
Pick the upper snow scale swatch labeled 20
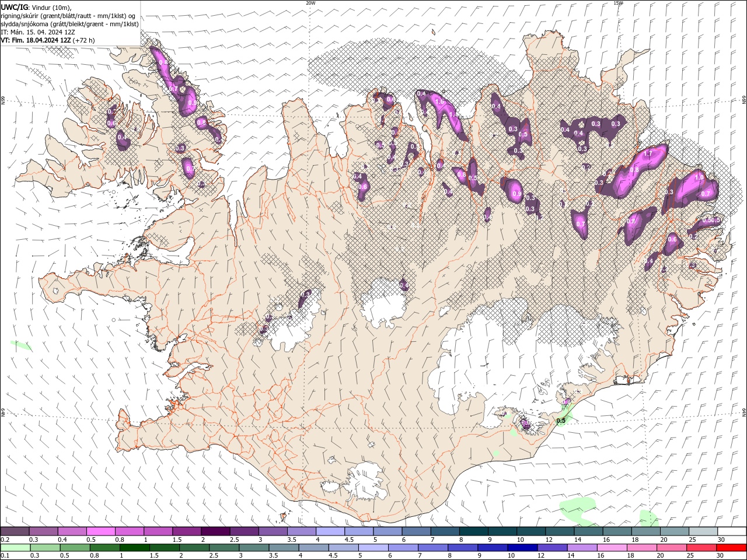(675, 531)
